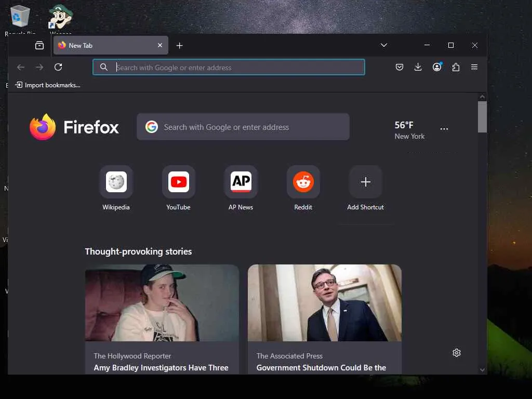Image resolution: width=532 pixels, height=399 pixels.
Task: Open Firefox View from the tab bar
Action: point(39,46)
